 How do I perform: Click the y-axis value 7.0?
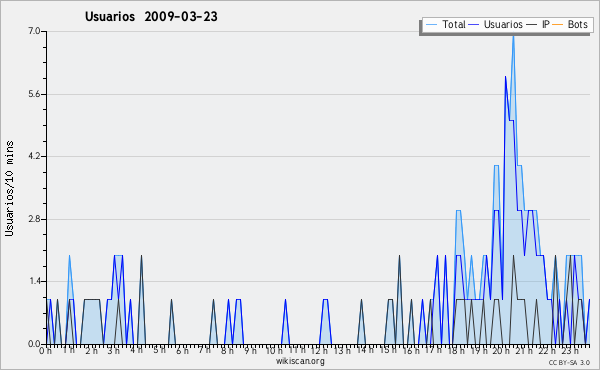click(x=34, y=31)
